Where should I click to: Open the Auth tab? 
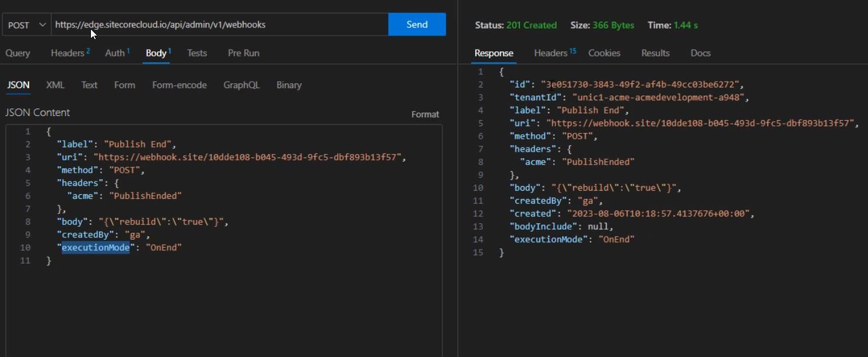click(117, 53)
